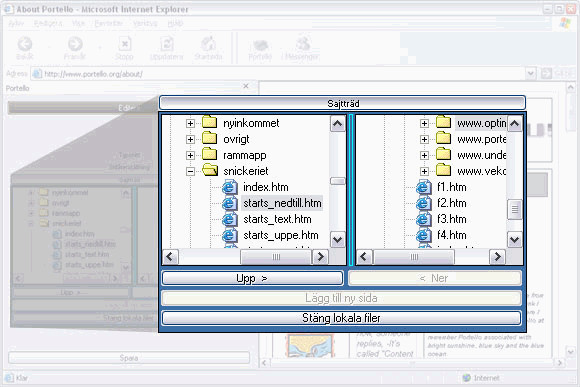Click the Stop icon in the IE toolbar
580x387 pixels.
pyautogui.click(x=125, y=44)
